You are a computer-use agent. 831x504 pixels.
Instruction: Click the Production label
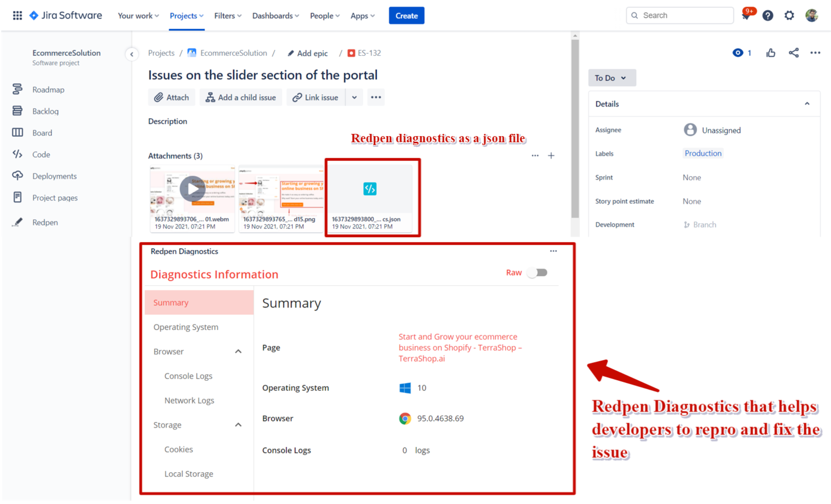pyautogui.click(x=703, y=153)
